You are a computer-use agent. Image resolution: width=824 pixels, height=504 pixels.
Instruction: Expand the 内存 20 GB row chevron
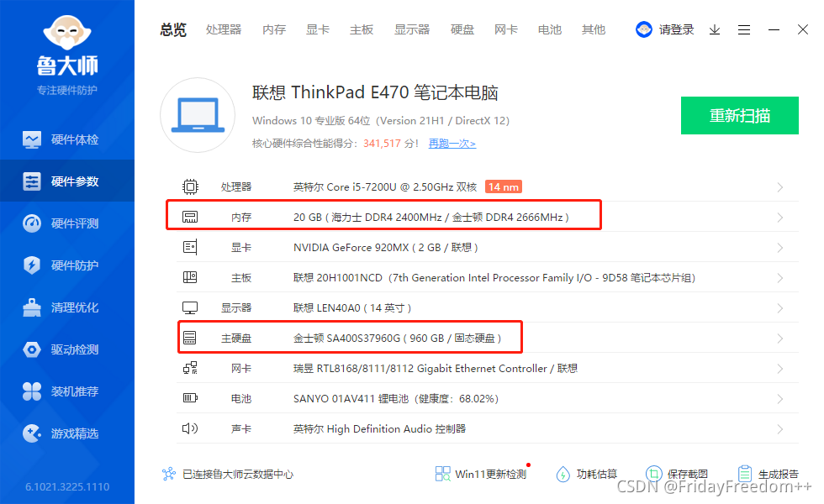tap(780, 218)
